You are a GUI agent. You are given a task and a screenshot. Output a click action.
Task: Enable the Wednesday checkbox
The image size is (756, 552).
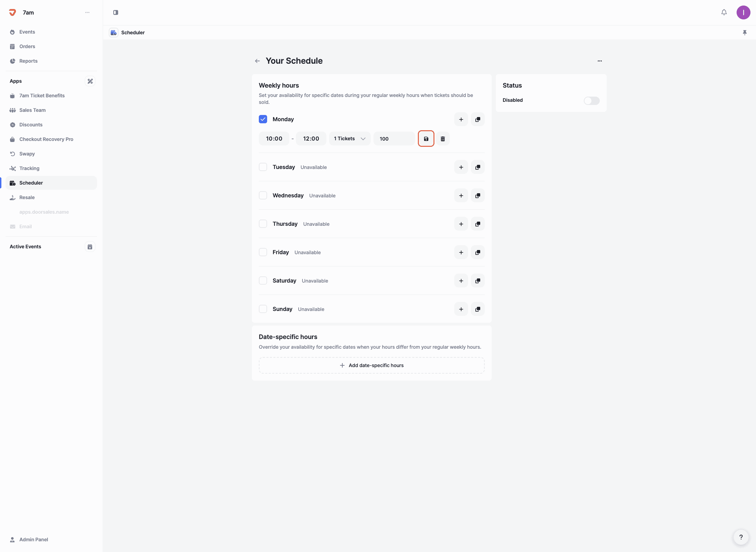263,195
